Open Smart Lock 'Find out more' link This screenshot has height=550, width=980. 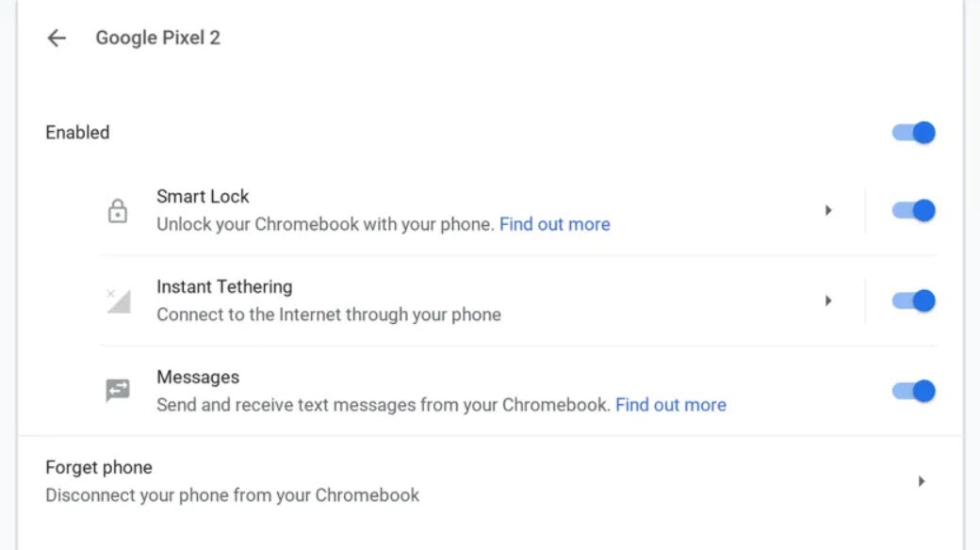tap(554, 224)
